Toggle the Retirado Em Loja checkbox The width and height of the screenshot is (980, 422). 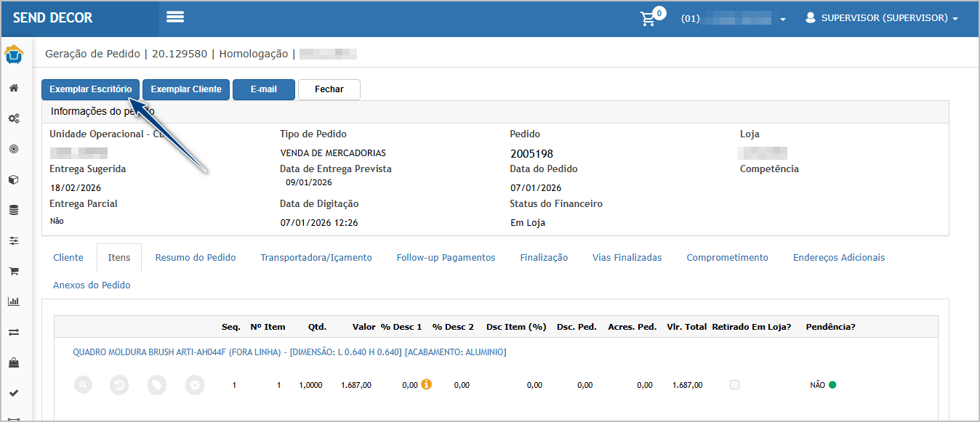click(x=734, y=385)
